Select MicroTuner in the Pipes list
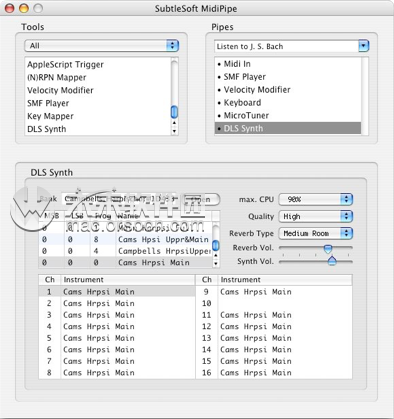The width and height of the screenshot is (394, 419). [x=288, y=116]
